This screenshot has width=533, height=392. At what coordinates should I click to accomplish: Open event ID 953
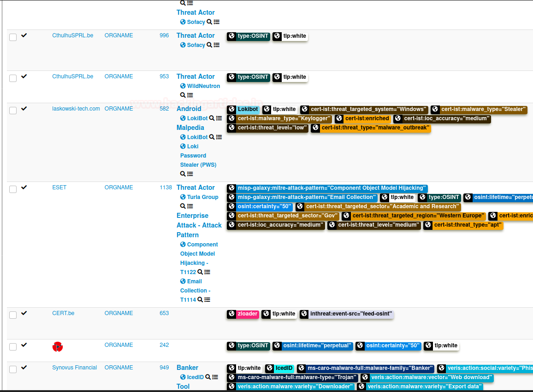point(164,76)
